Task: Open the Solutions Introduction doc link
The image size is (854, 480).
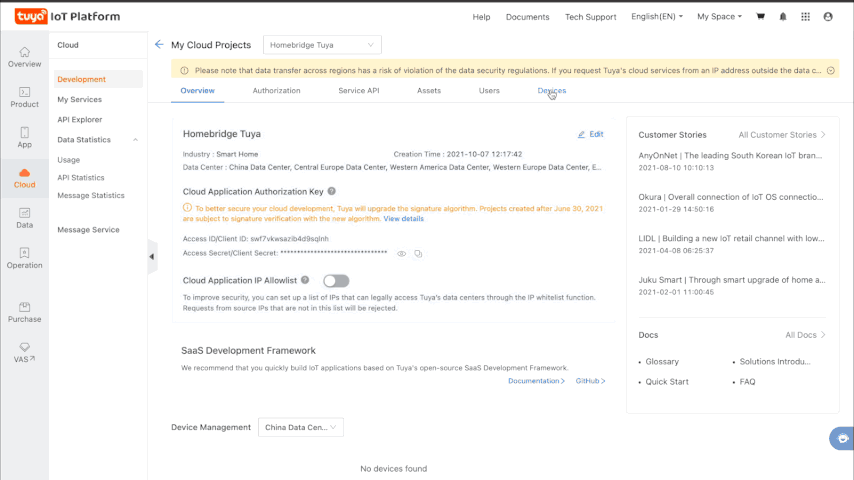Action: click(x=774, y=361)
